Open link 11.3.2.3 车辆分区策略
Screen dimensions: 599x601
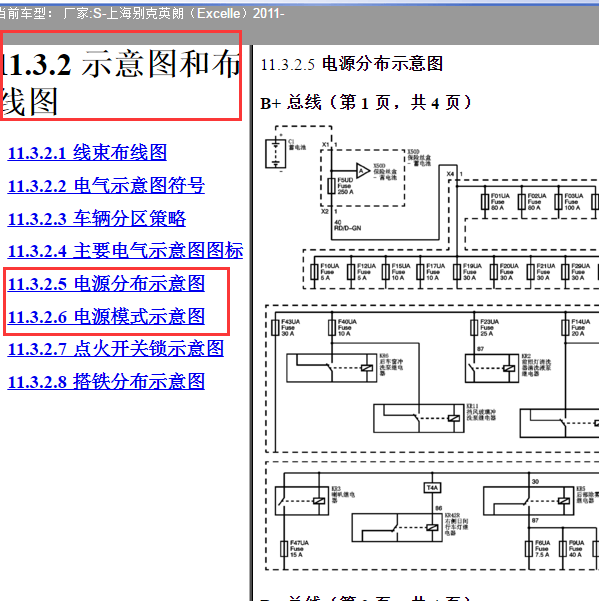[97, 218]
